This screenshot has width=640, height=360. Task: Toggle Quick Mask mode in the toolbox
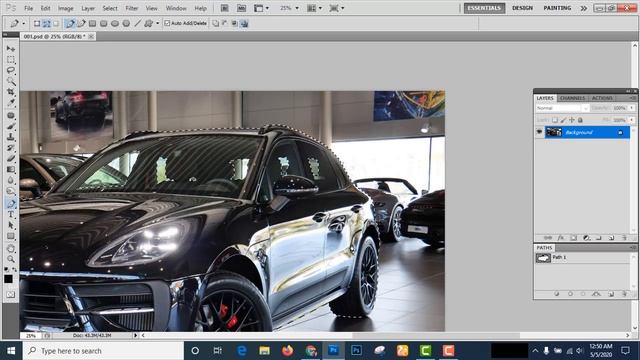[11, 294]
